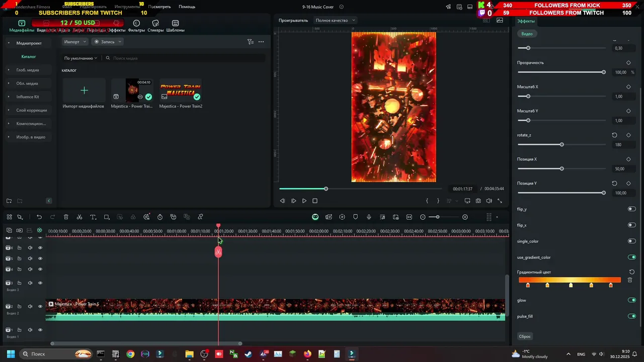644x362 pixels.
Task: Click the Undo arrow in timeline toolbar
Action: pos(39,217)
